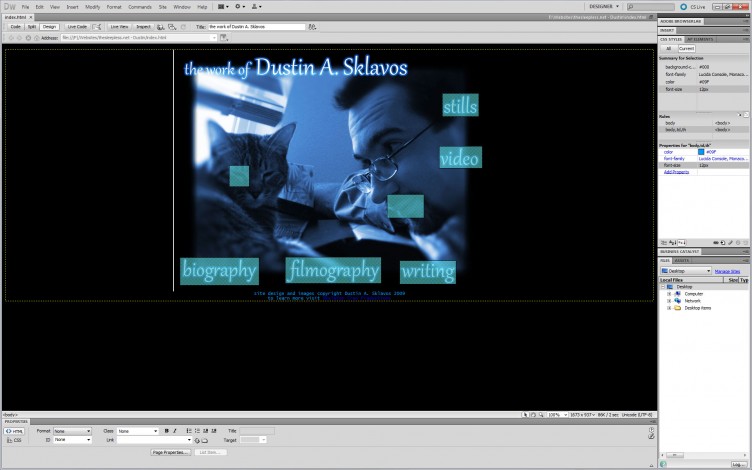Click the CS Live icon
This screenshot has height=470, width=752.
(683, 7)
